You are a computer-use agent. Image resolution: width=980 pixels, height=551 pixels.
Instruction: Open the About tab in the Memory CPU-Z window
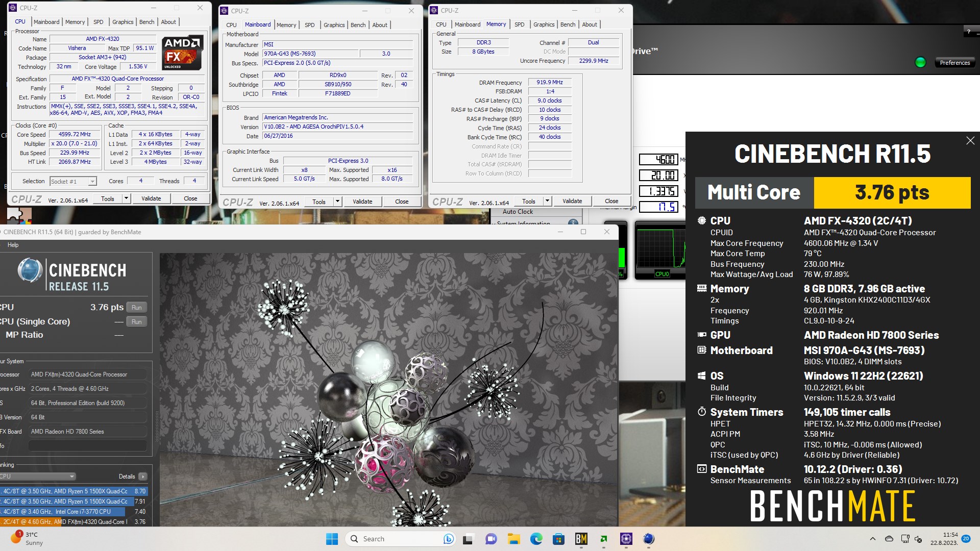[590, 24]
